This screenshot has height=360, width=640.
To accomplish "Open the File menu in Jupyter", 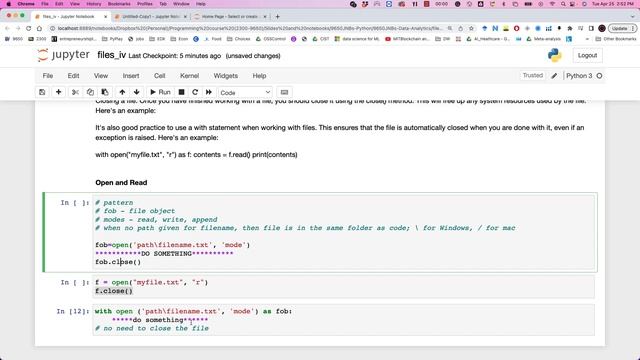I will pyautogui.click(x=48, y=76).
